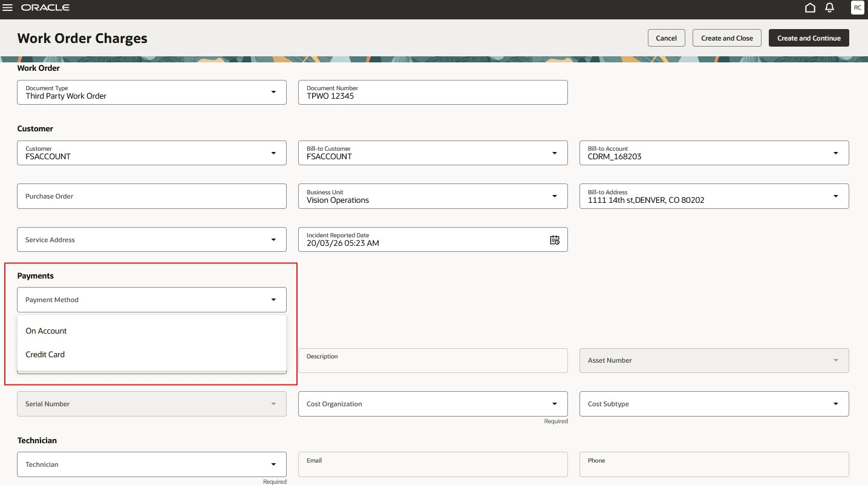Click the Payments section heading
This screenshot has width=868, height=485.
pos(36,275)
